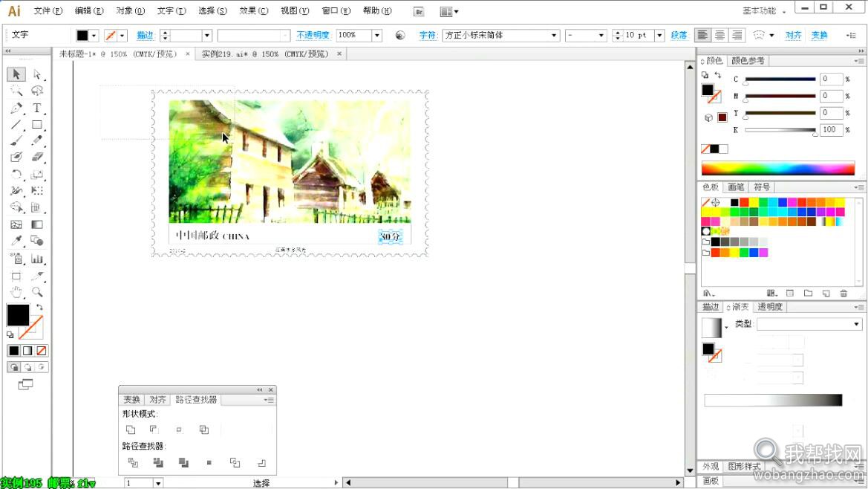
Task: Select the Lasso tool
Action: coord(37,91)
